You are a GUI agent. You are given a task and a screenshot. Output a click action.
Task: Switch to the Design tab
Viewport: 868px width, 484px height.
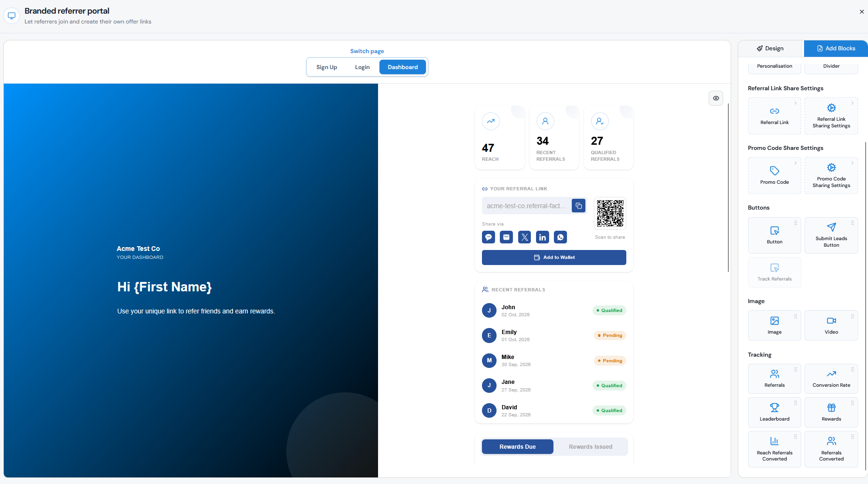(x=770, y=48)
